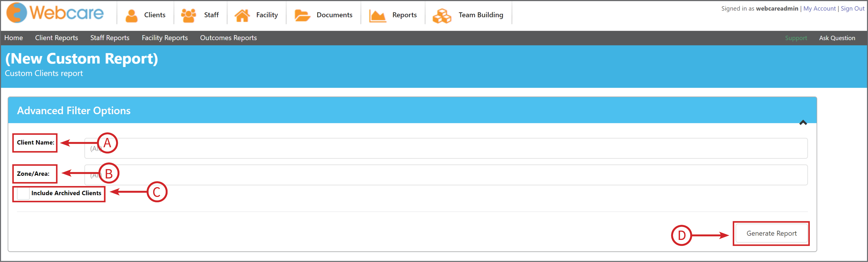Open Staff via the group icon
The image size is (868, 262).
pos(188,16)
